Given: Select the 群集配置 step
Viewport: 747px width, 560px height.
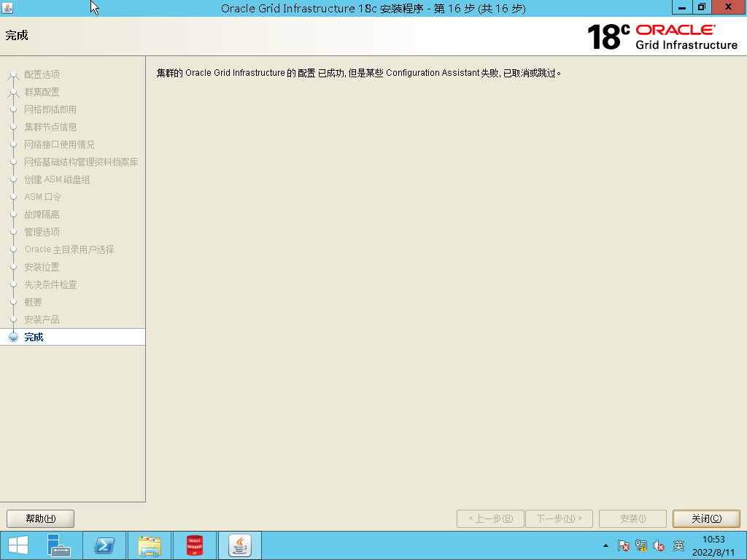Looking at the screenshot, I should (42, 92).
